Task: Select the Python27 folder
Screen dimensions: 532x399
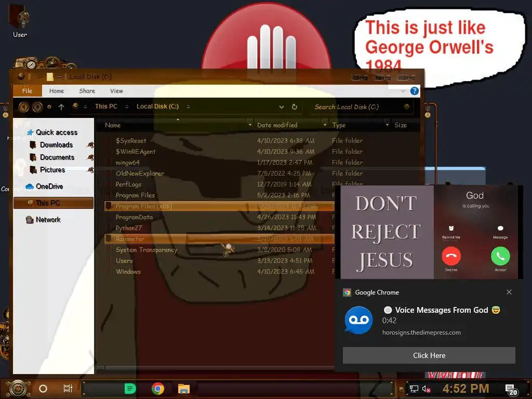Action: point(129,228)
